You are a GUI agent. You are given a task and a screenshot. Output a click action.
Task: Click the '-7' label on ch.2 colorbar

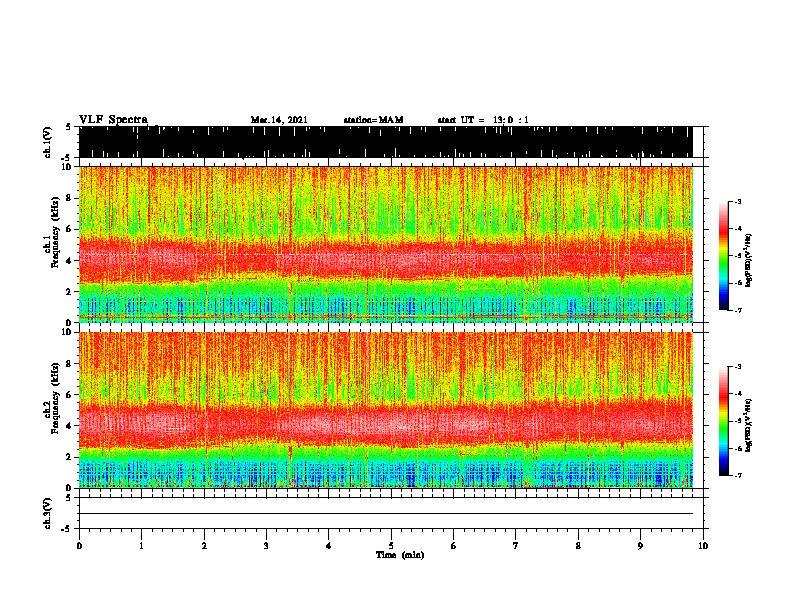click(737, 475)
